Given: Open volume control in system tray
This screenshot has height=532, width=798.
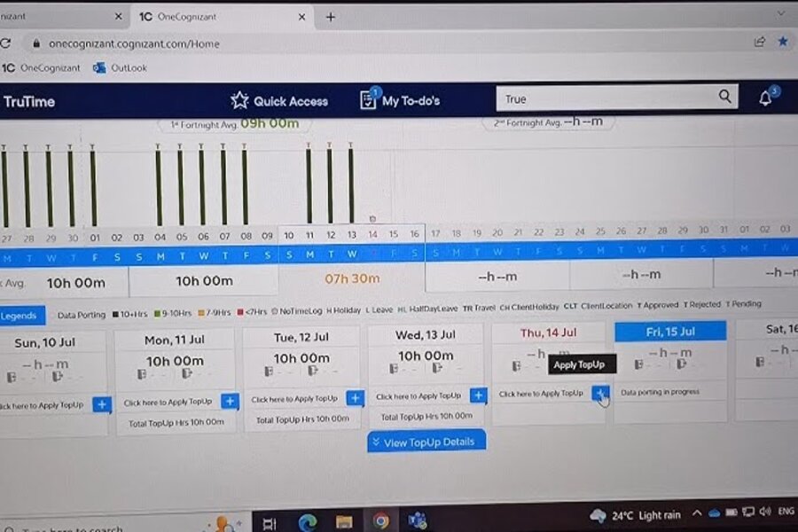Looking at the screenshot, I should coord(764,511).
